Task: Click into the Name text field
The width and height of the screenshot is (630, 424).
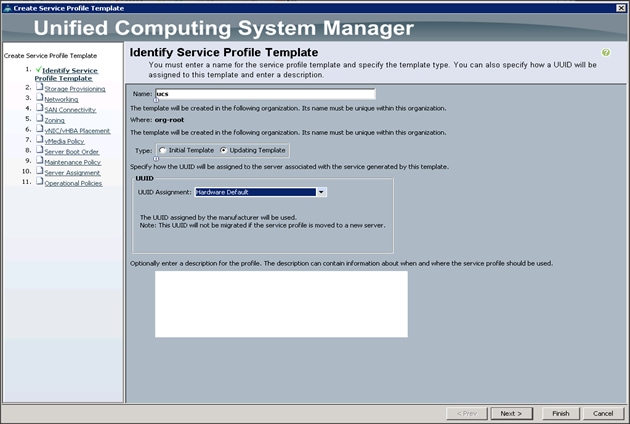Action: click(x=265, y=94)
